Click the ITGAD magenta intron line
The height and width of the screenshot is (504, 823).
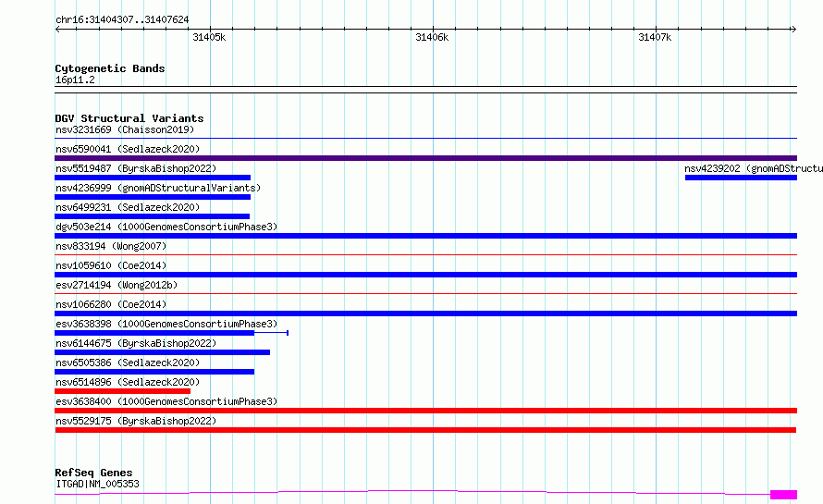pos(412,491)
